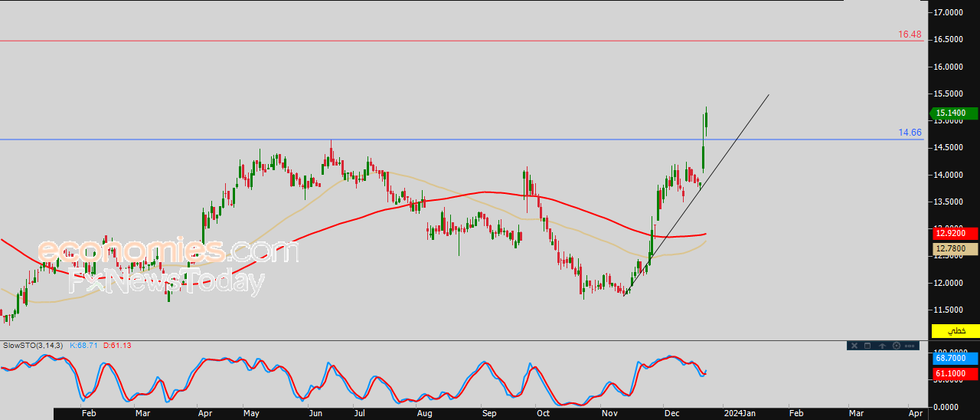Viewport: 980px width, 420px height.
Task: Click the D:61.13 stochastic value
Action: [117, 346]
